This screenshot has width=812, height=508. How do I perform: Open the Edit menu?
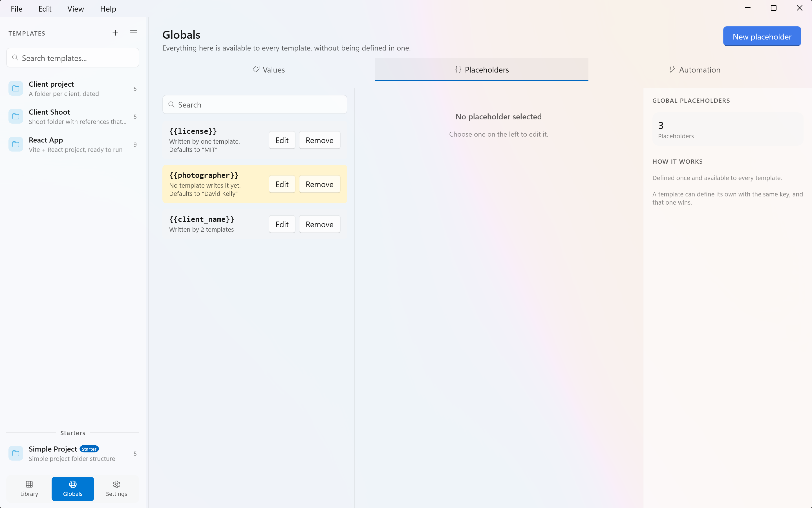click(45, 9)
